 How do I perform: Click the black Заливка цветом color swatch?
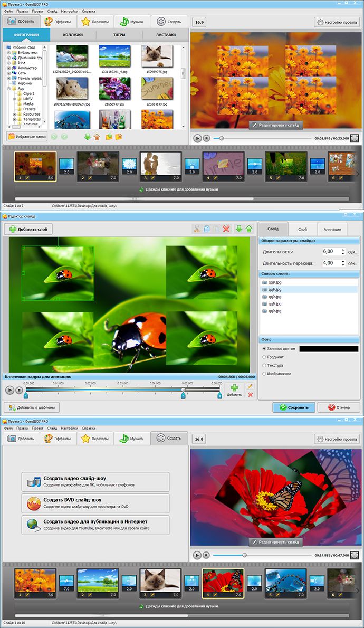pyautogui.click(x=328, y=349)
